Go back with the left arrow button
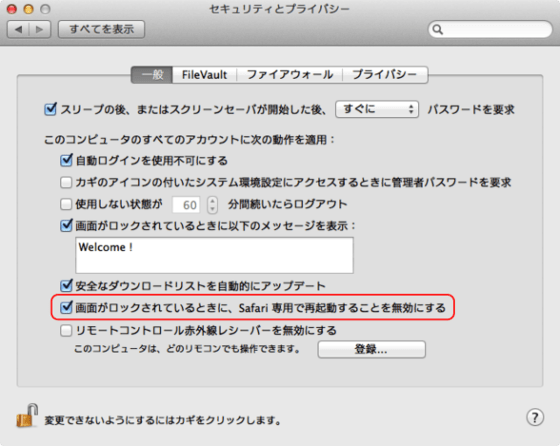This screenshot has width=560, height=446. point(19,29)
